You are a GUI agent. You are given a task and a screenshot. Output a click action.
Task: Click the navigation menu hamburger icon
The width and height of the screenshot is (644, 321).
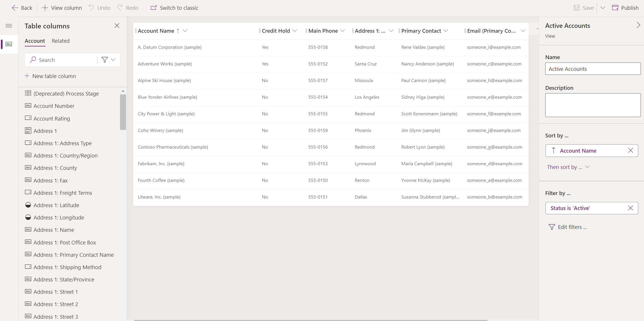click(x=9, y=26)
